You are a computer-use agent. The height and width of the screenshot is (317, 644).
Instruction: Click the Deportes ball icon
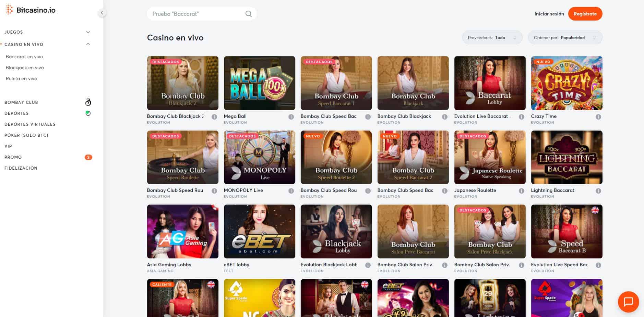click(x=88, y=113)
